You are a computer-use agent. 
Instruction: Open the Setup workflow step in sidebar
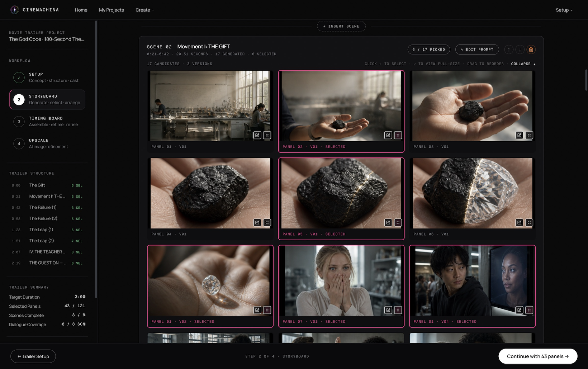pyautogui.click(x=47, y=77)
